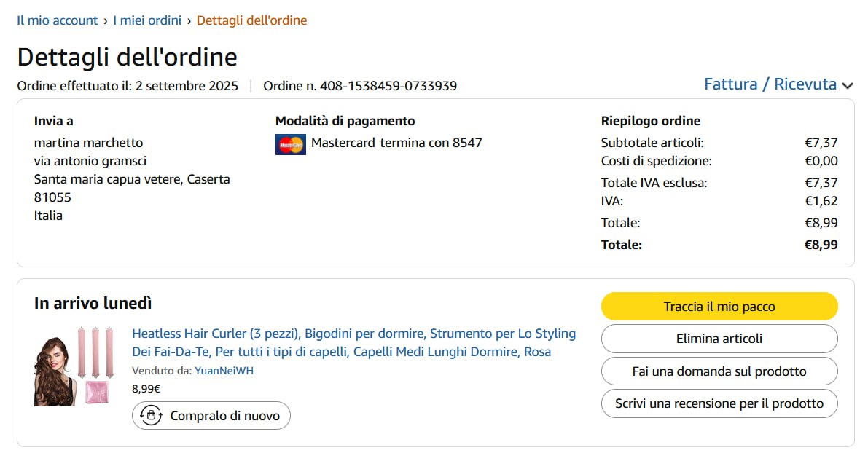Viewport: 868px width, 453px height.
Task: Click 'Mastercard termina con 8547' text
Action: pos(396,143)
